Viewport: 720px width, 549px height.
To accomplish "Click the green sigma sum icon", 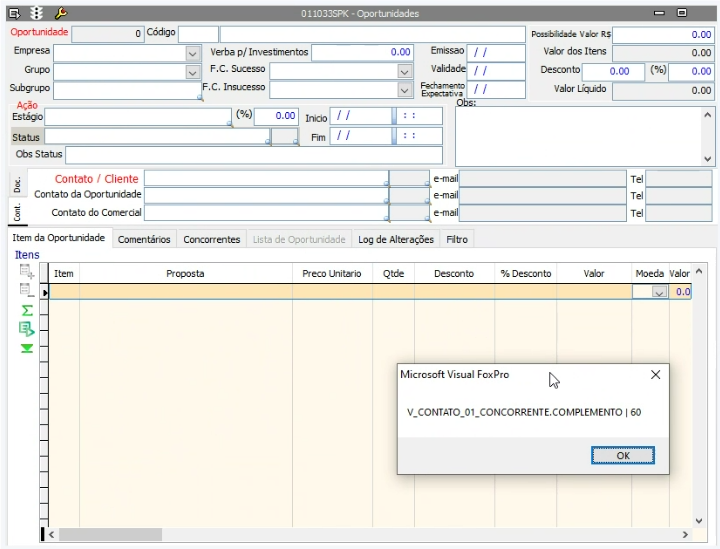I will point(27,310).
